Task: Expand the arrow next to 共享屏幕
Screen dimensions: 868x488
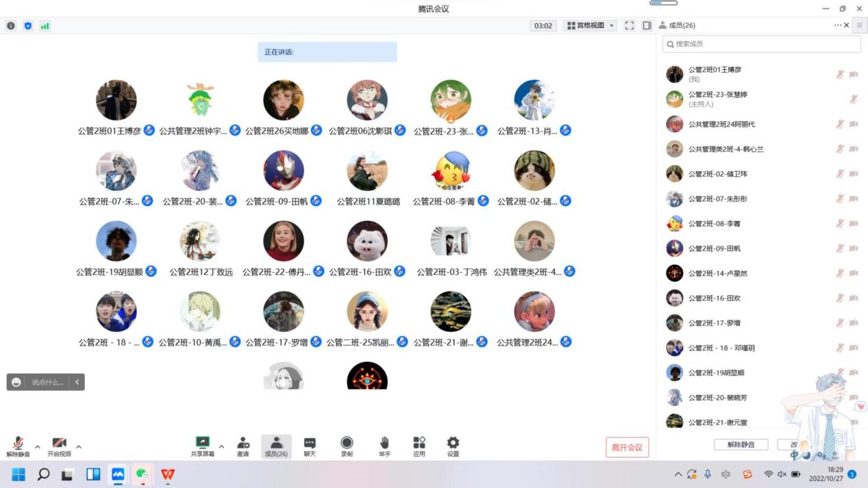Action: click(221, 447)
